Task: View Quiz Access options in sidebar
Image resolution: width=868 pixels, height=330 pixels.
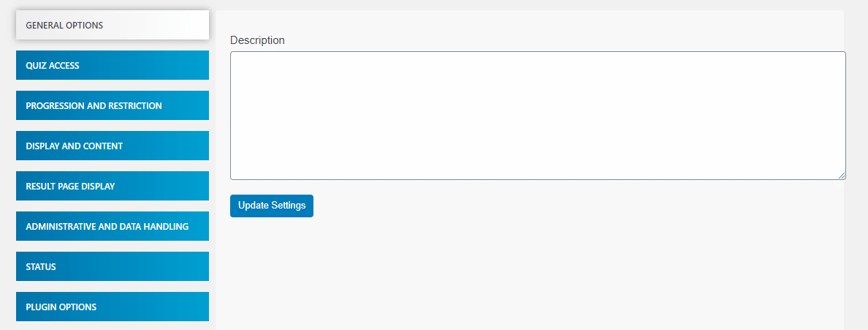Action: pyautogui.click(x=113, y=65)
